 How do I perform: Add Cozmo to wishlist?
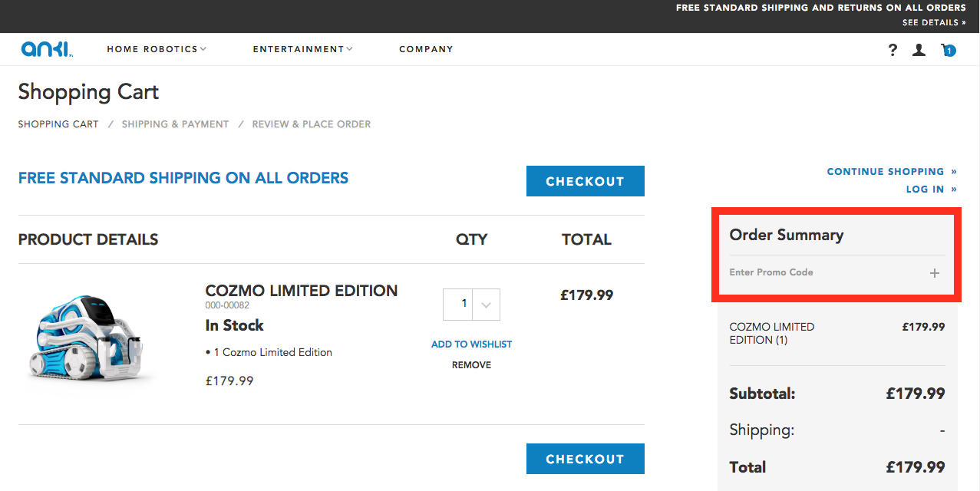point(471,344)
